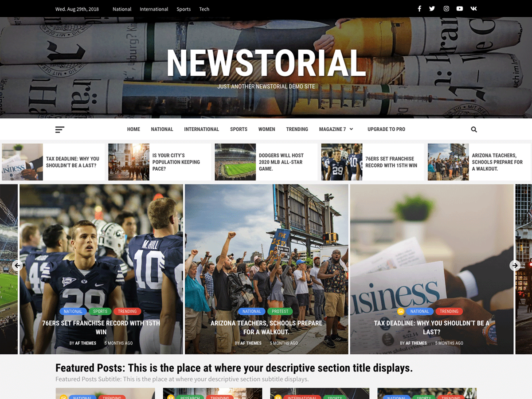Switch to the INTERNATIONAL navigation tab

point(201,129)
